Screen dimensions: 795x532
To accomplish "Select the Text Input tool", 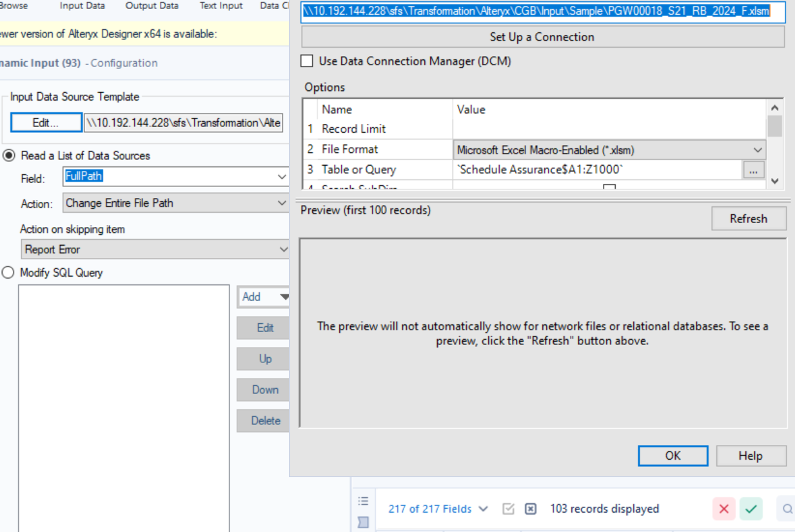I will [221, 6].
